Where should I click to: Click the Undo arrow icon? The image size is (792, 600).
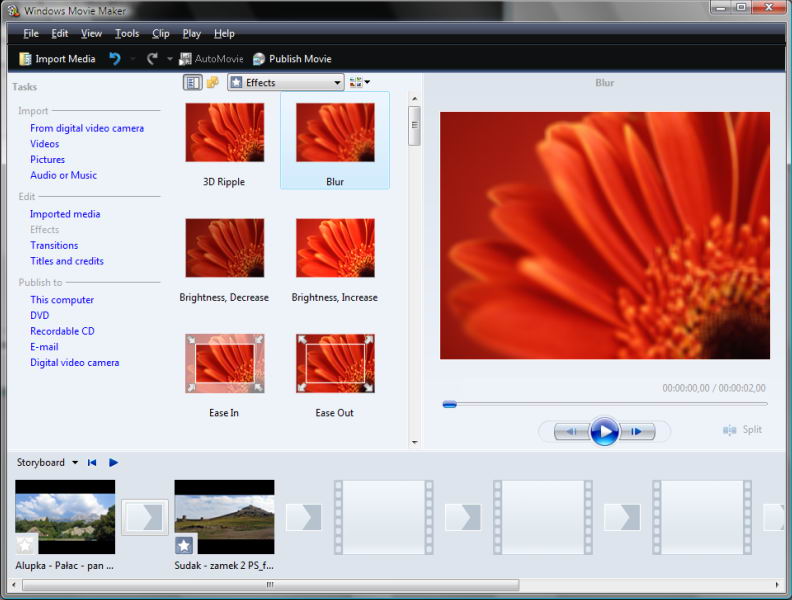[x=115, y=59]
